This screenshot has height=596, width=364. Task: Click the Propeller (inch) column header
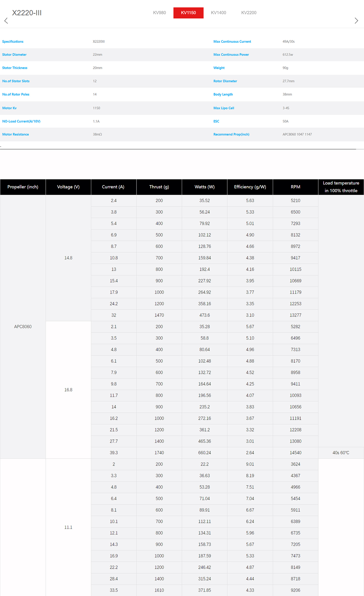pos(23,187)
